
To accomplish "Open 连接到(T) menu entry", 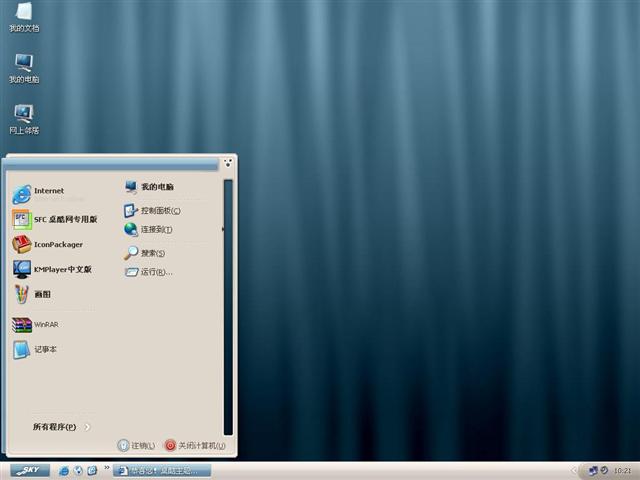I will tap(148, 229).
